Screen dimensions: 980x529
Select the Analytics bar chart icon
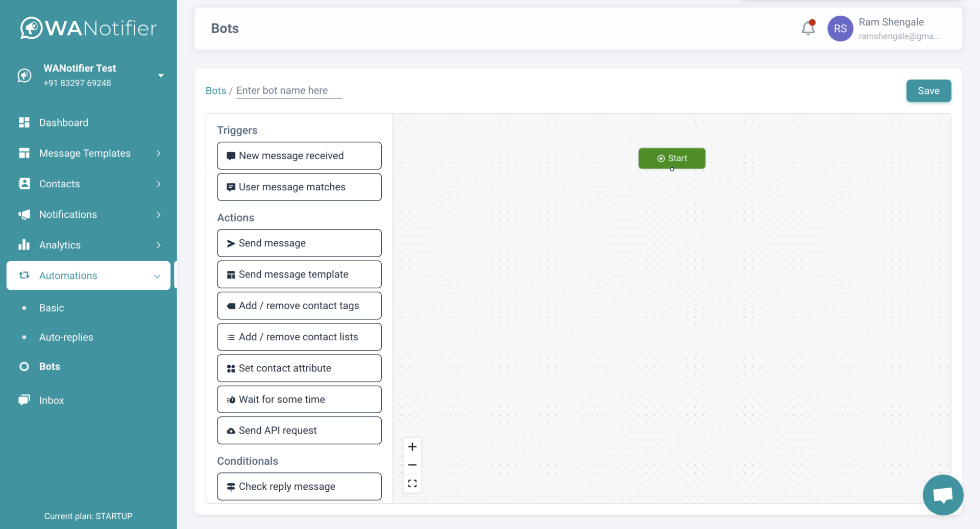[x=24, y=245]
